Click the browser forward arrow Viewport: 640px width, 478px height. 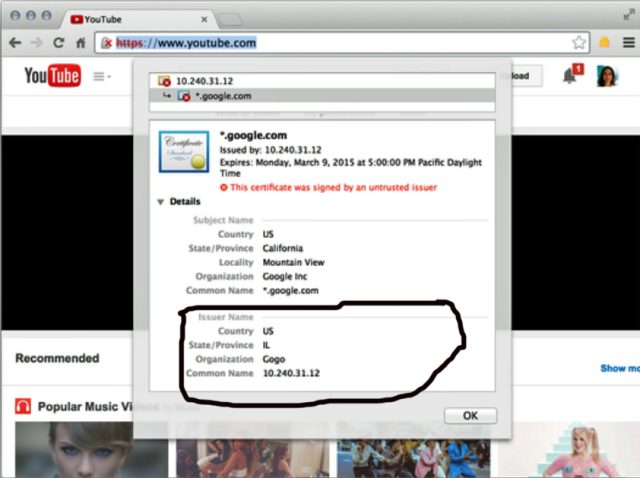click(37, 42)
